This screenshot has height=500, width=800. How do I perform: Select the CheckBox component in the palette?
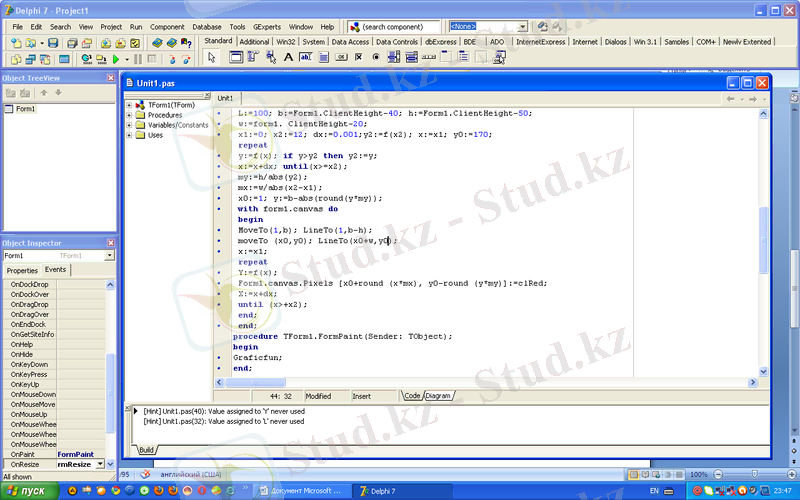359,58
